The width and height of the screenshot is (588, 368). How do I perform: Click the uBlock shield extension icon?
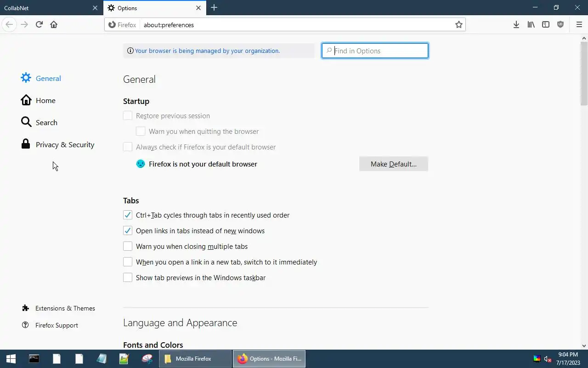pyautogui.click(x=560, y=25)
